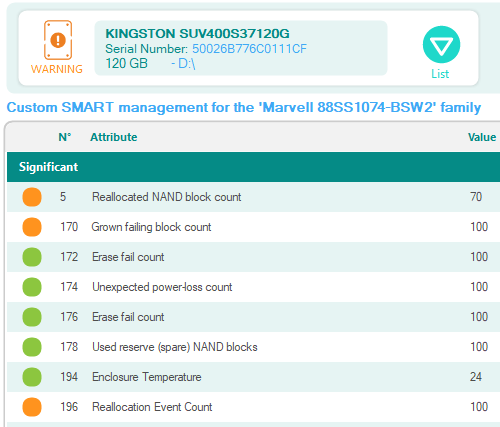Click the 120 GB capacity text

(x=126, y=63)
